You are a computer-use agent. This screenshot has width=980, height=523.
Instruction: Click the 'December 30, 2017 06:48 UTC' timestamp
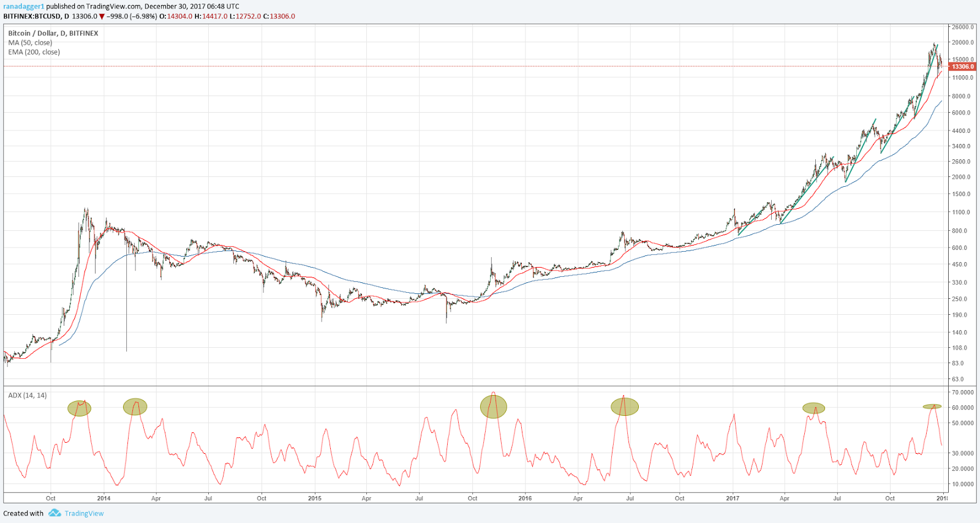[192, 6]
